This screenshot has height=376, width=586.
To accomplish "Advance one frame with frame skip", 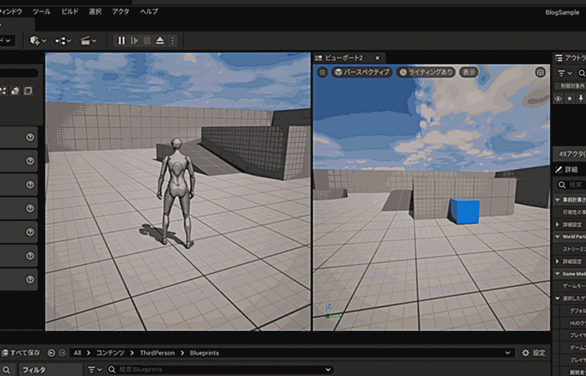I will pos(135,41).
